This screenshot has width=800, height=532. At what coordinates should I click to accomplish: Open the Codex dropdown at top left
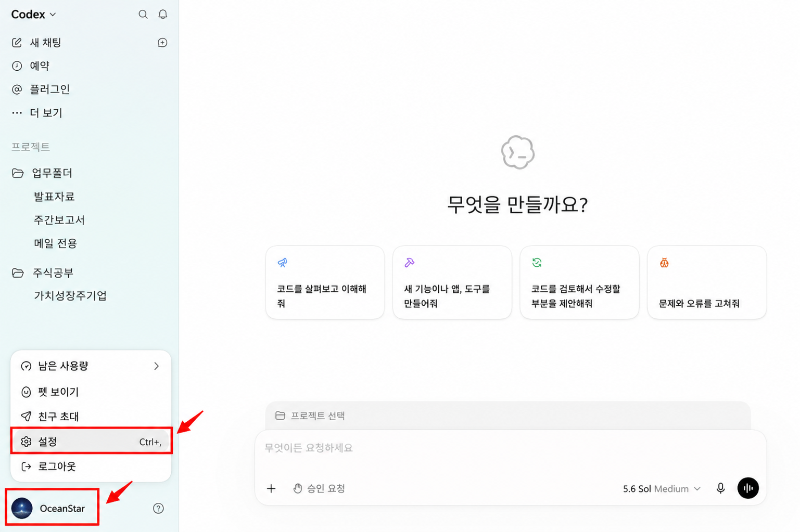(x=33, y=15)
